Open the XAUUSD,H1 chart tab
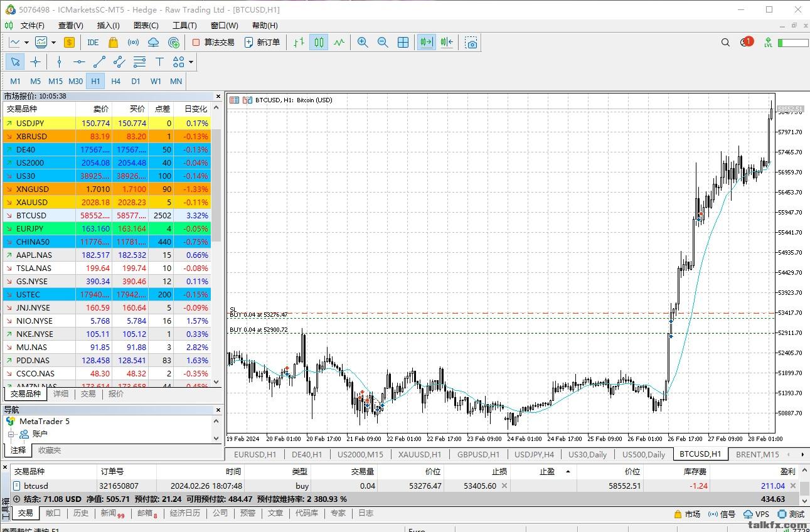Screen dimensions: 810x532 point(418,455)
